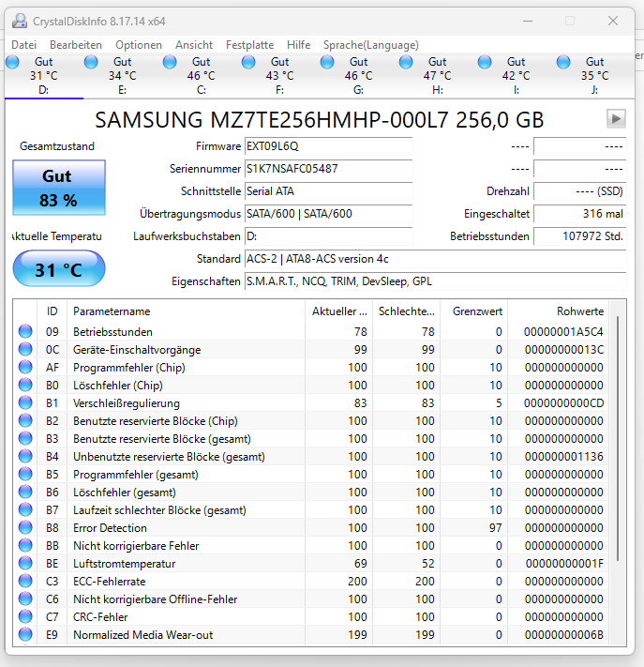644x667 pixels.
Task: Select drive C: tab at 46 °C
Action: pos(202,76)
